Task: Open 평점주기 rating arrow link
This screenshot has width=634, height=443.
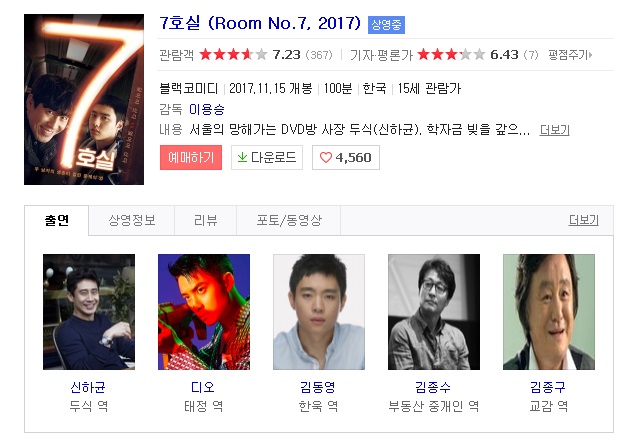Action: coord(570,55)
